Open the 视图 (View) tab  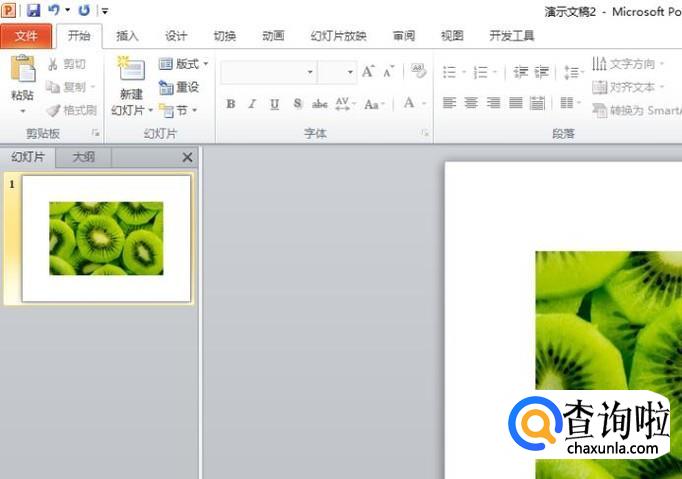[x=452, y=36]
